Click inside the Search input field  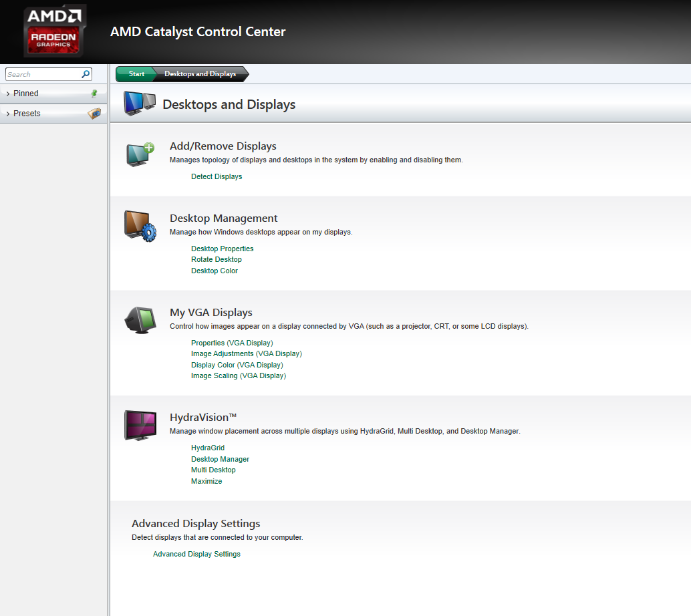click(41, 74)
